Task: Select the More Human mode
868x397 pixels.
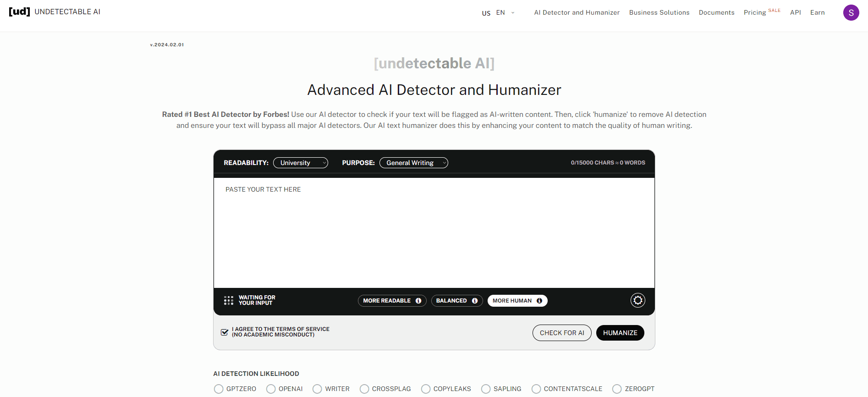Action: (512, 301)
